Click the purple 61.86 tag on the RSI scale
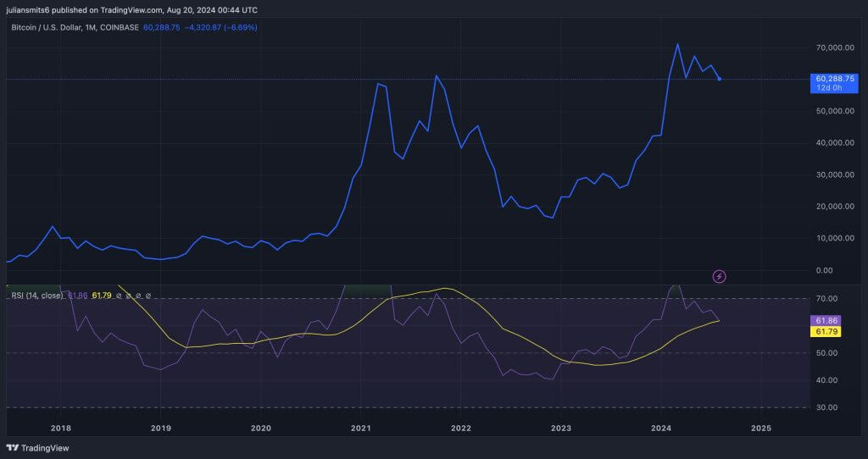The image size is (868, 459). click(826, 321)
